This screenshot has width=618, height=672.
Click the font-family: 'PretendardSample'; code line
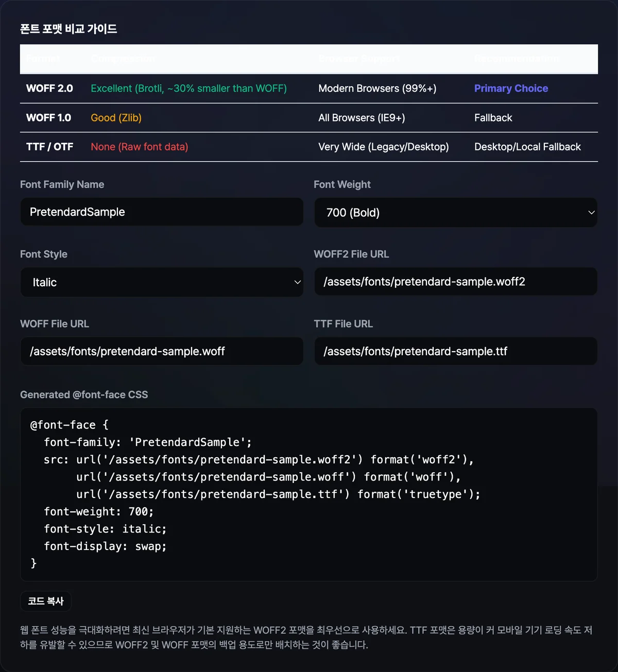pyautogui.click(x=148, y=442)
